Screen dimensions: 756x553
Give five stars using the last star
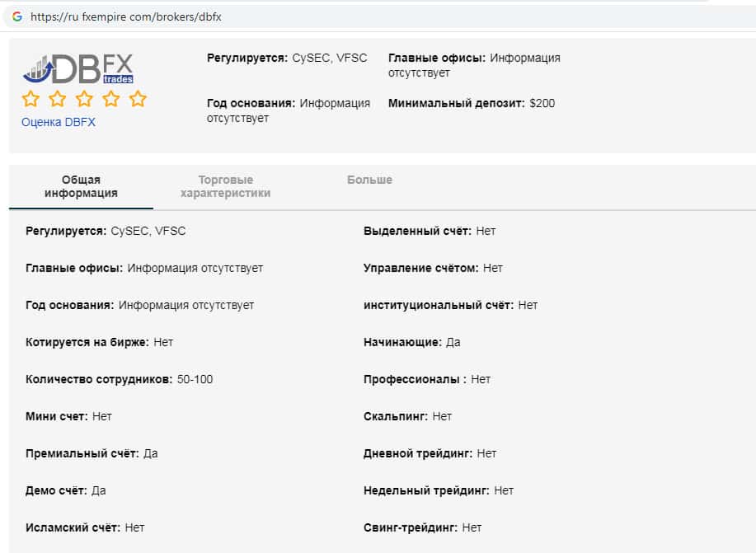(x=138, y=100)
